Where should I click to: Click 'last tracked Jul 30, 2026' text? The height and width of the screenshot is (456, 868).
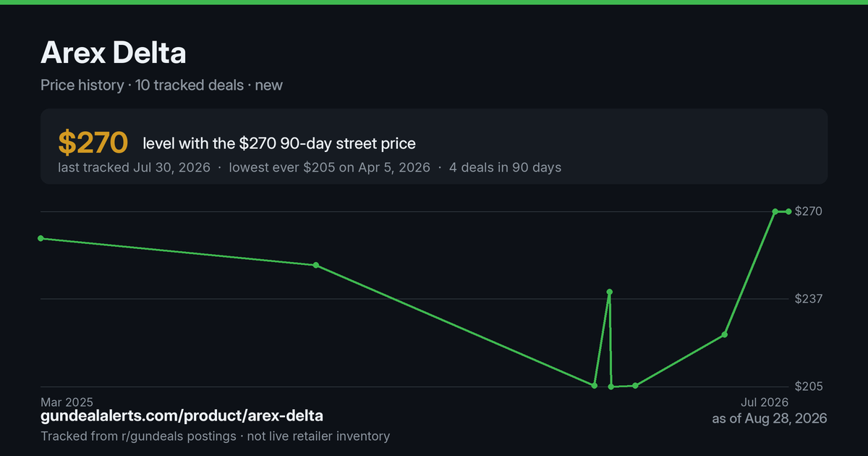pos(134,167)
